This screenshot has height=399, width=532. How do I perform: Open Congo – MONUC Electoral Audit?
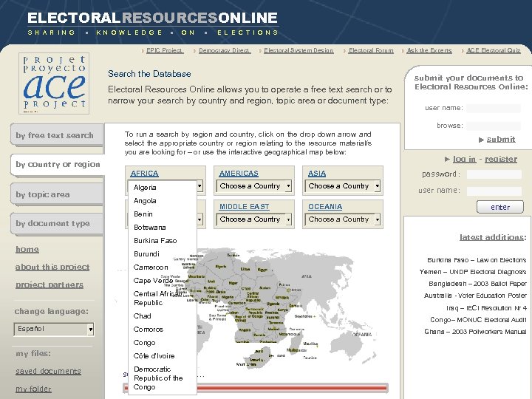pos(478,320)
